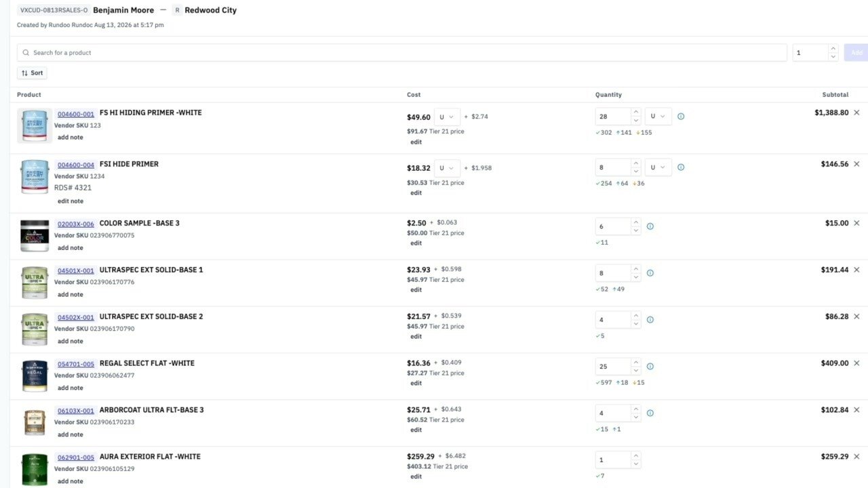Click quantity field for AURA EXTERIOR FLAT -WHITE
The image size is (868, 488).
tap(613, 460)
